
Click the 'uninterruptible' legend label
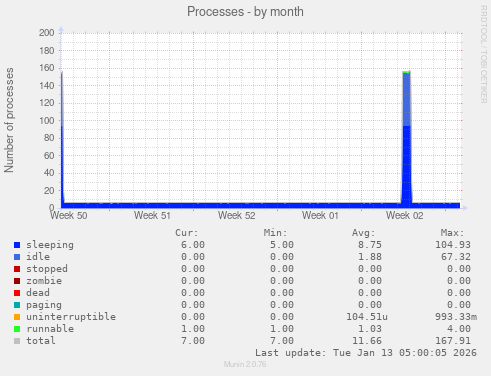tap(71, 317)
